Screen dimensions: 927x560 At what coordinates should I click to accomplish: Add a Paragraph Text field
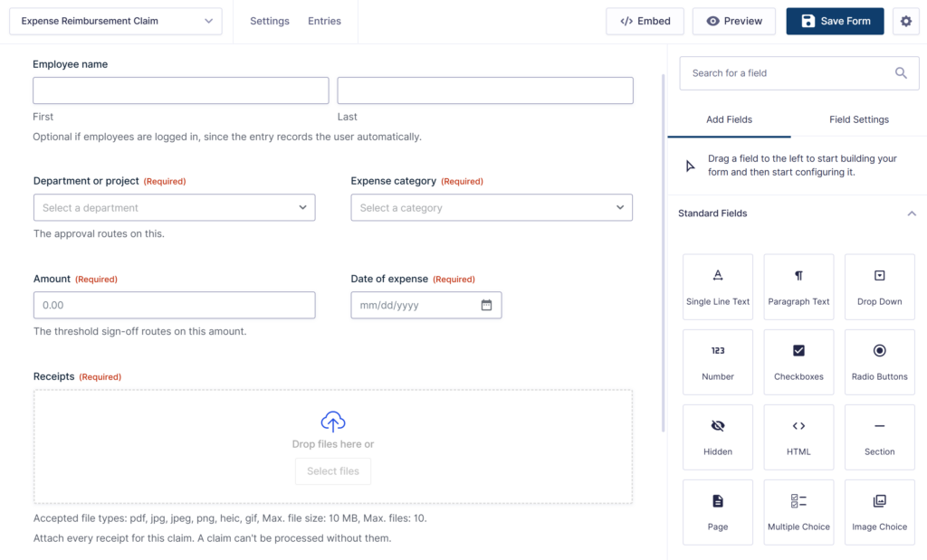[x=798, y=287]
